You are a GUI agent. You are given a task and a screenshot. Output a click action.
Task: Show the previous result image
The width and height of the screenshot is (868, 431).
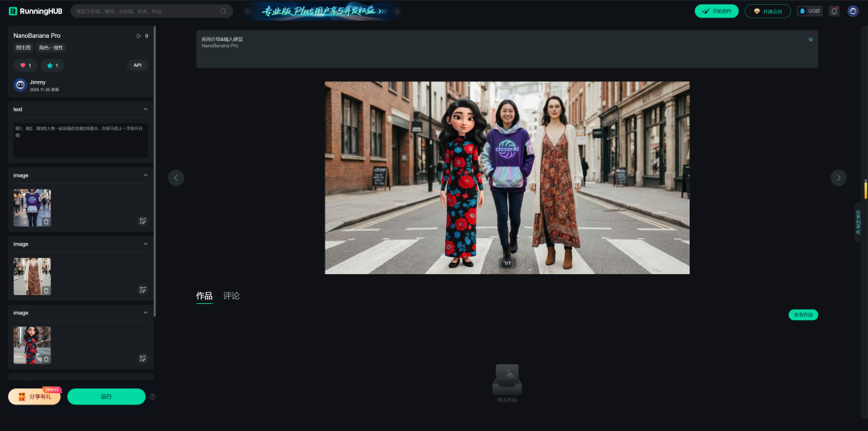[176, 178]
